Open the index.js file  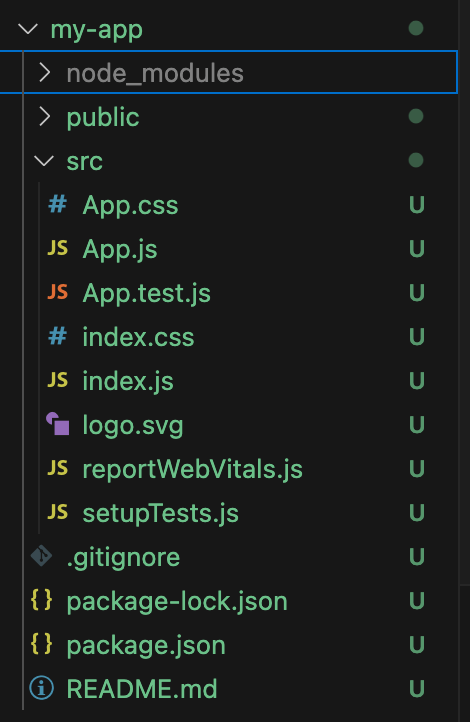click(x=128, y=381)
